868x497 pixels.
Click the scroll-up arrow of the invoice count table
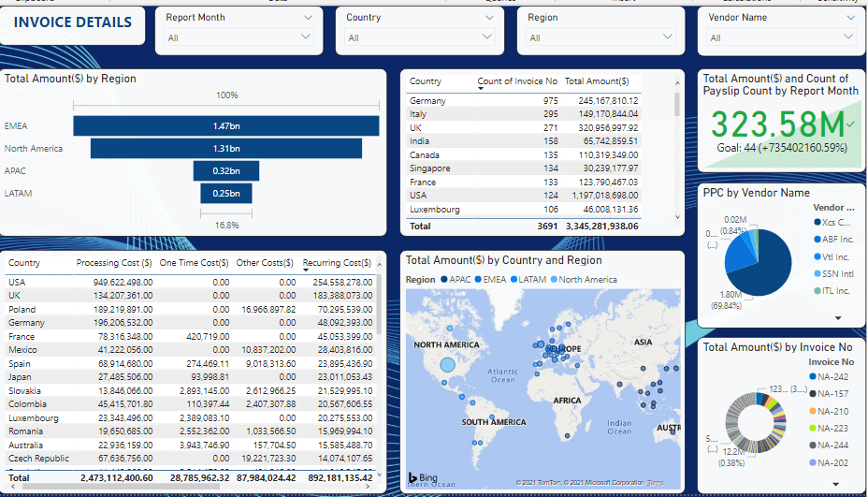677,82
